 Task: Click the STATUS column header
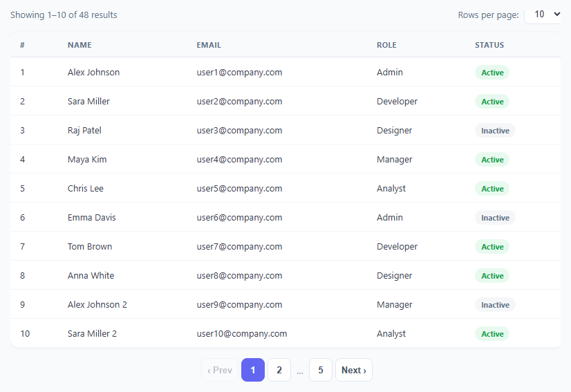click(489, 45)
